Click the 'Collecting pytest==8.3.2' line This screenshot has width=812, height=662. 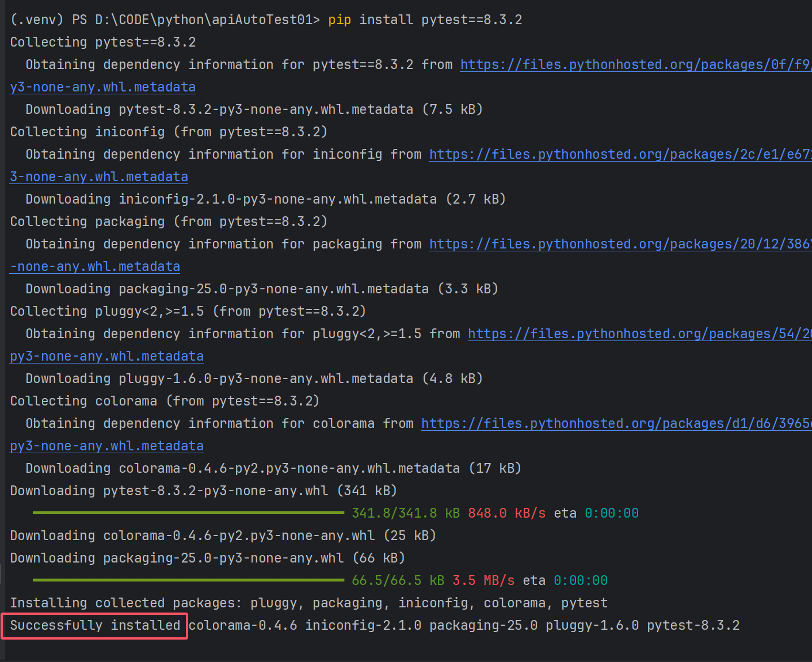(x=103, y=42)
